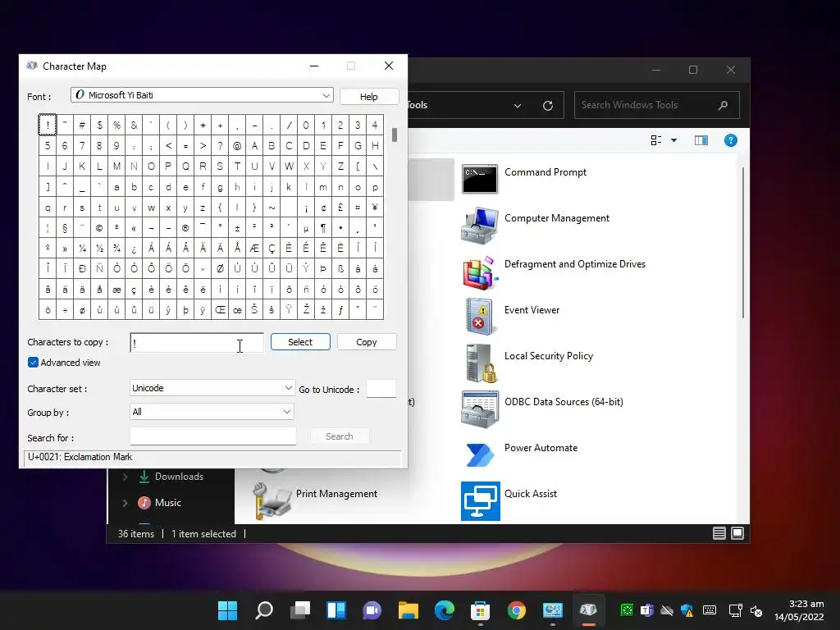Image resolution: width=840 pixels, height=630 pixels.
Task: Open File Explorer from the taskbar
Action: pyautogui.click(x=409, y=610)
